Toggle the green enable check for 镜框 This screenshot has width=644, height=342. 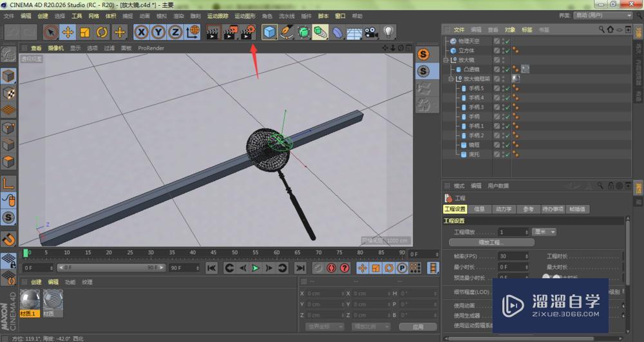click(507, 145)
